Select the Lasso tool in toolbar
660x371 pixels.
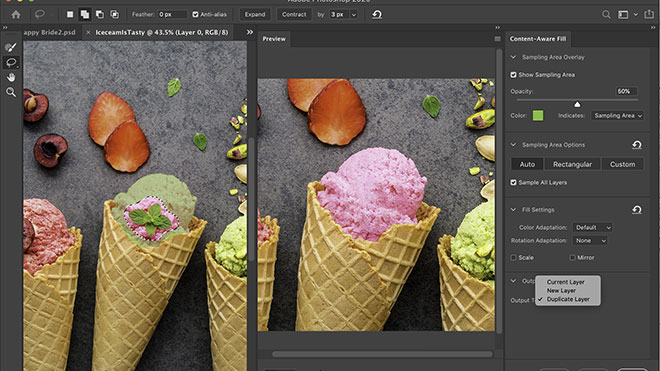pyautogui.click(x=11, y=63)
